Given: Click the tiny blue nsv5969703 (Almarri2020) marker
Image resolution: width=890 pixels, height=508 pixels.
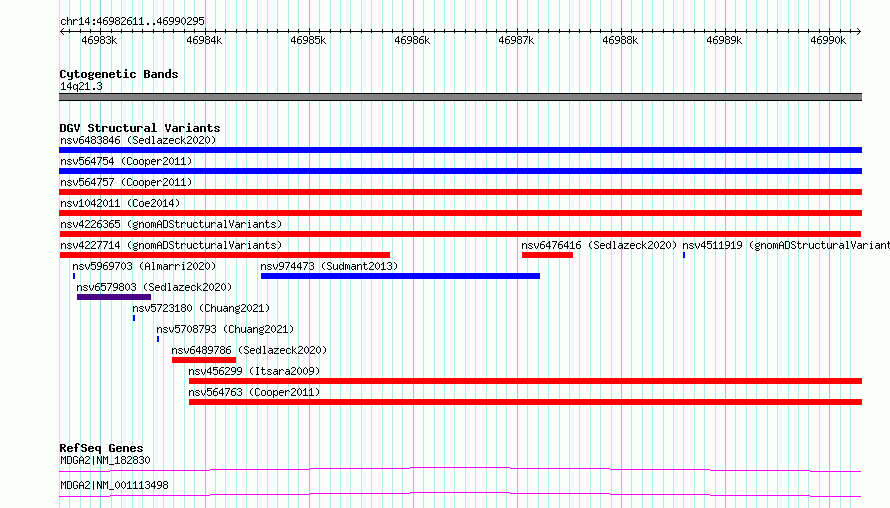Looking at the screenshot, I should (x=74, y=276).
